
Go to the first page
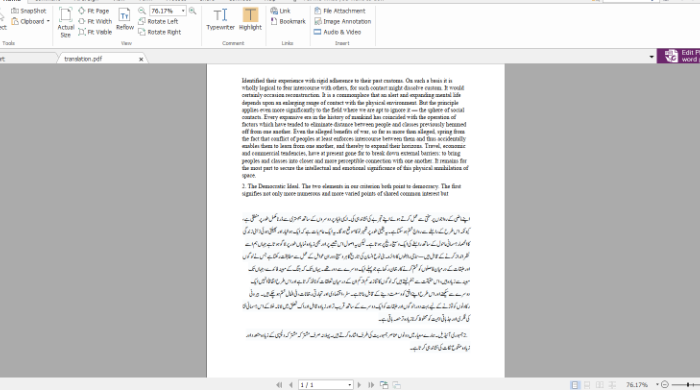point(279,385)
